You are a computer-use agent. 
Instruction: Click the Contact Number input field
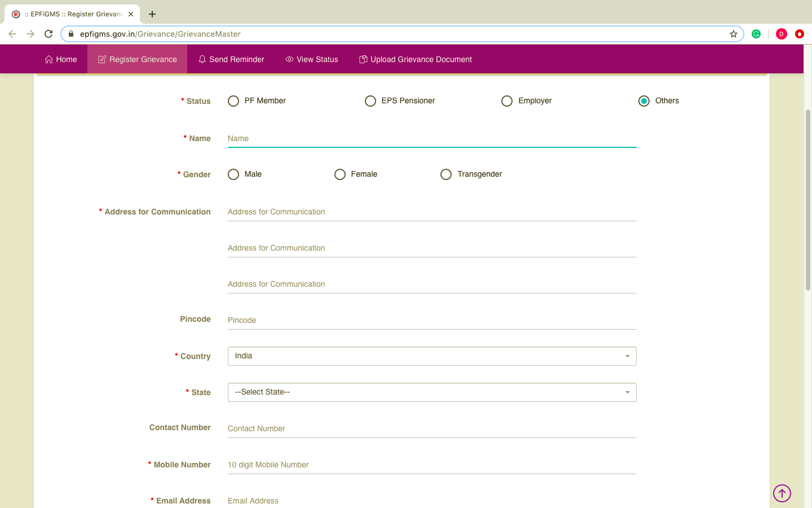pyautogui.click(x=432, y=428)
